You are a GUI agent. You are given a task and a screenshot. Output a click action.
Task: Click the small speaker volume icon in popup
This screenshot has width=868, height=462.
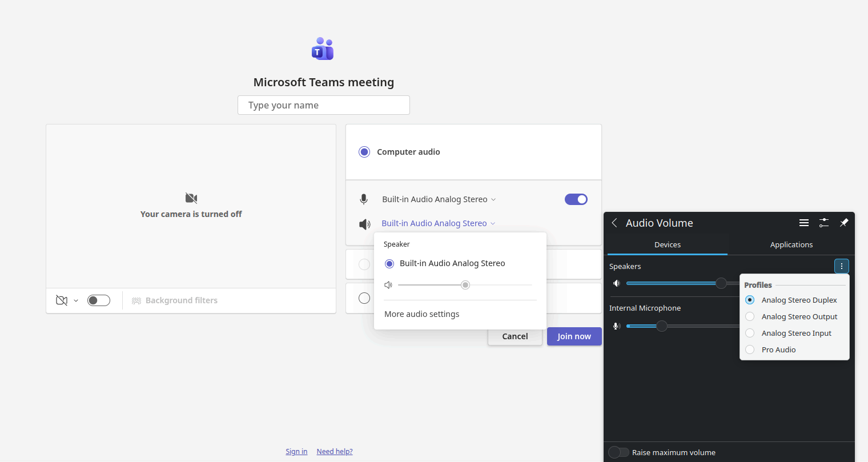pyautogui.click(x=388, y=285)
